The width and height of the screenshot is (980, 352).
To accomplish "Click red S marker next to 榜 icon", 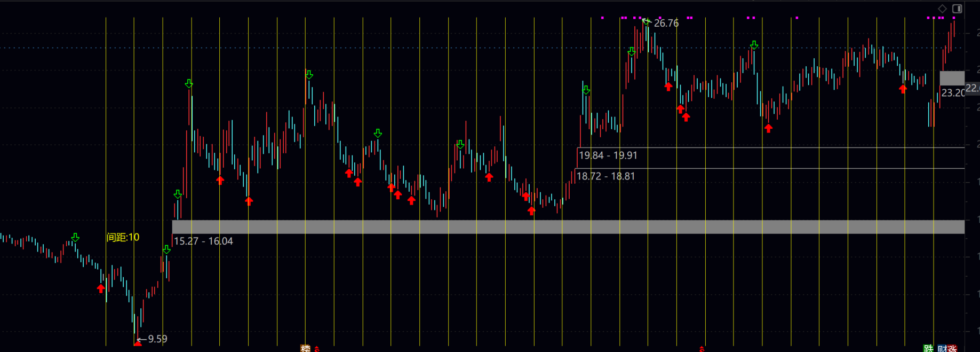I will 316,349.
